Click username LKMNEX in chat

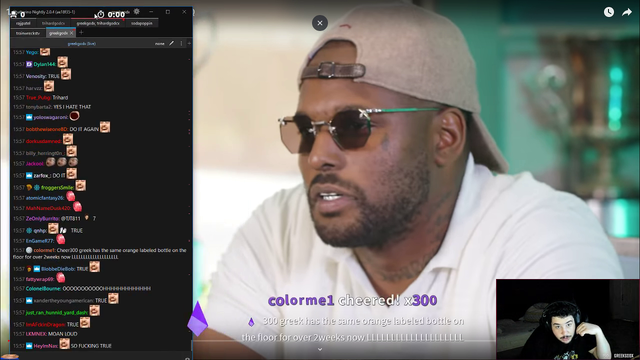[x=36, y=334]
